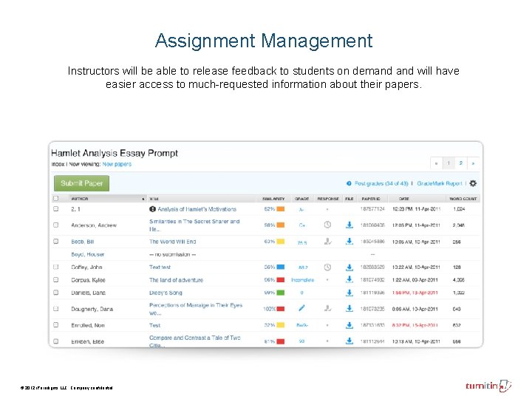Viewport: 532px width, 399px height.
Task: Download Eriksen, Elise's paper file
Action: click(349, 341)
